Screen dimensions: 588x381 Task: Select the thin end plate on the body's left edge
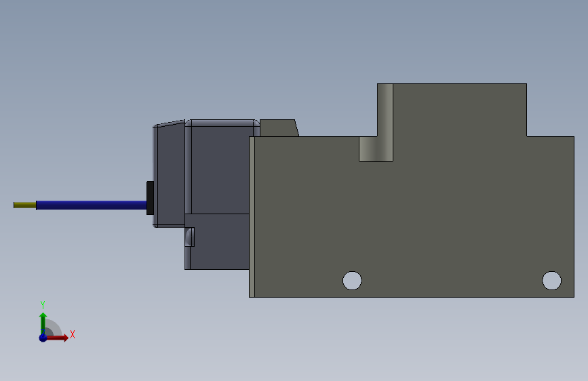point(252,217)
